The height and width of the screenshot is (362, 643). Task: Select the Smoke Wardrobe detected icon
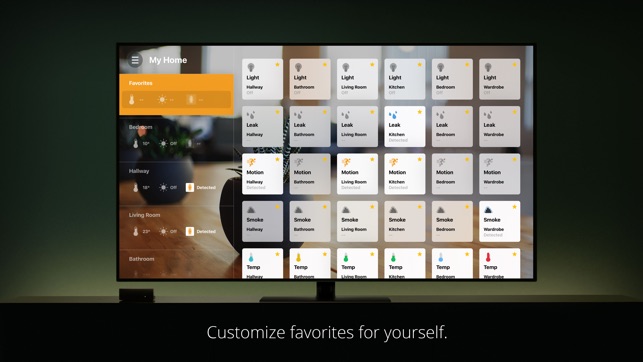tap(488, 210)
